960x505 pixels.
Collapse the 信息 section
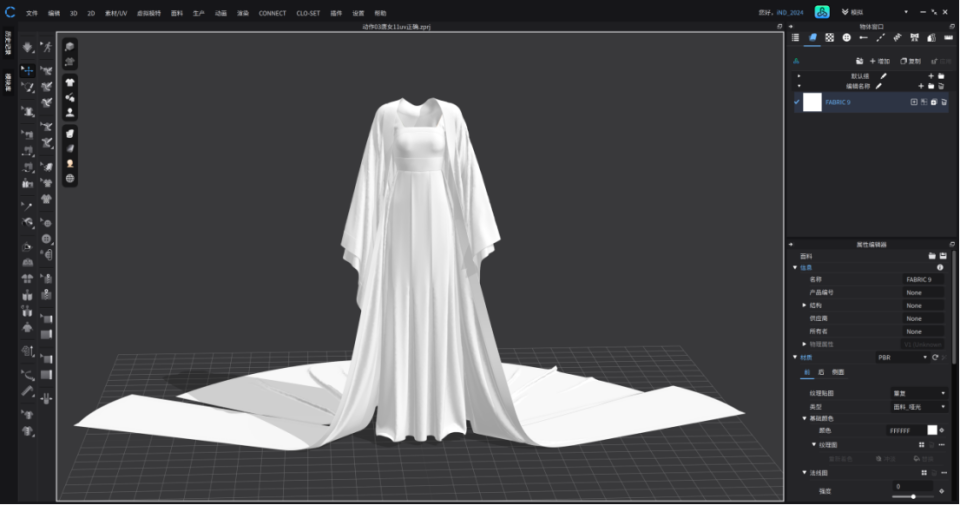point(795,267)
